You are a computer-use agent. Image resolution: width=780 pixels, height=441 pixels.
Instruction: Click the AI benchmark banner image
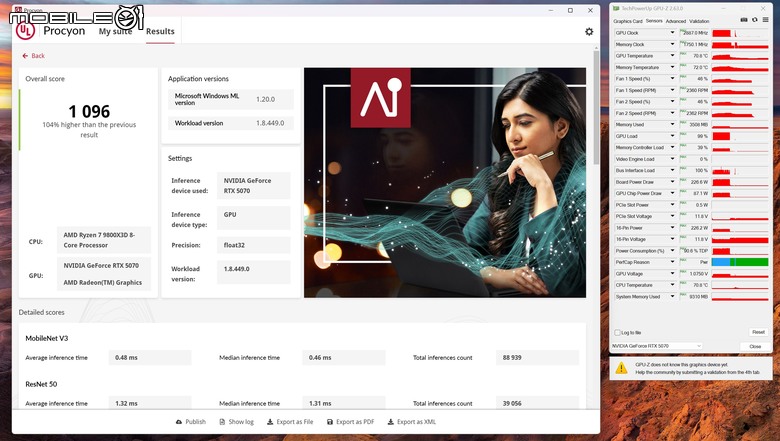(445, 182)
